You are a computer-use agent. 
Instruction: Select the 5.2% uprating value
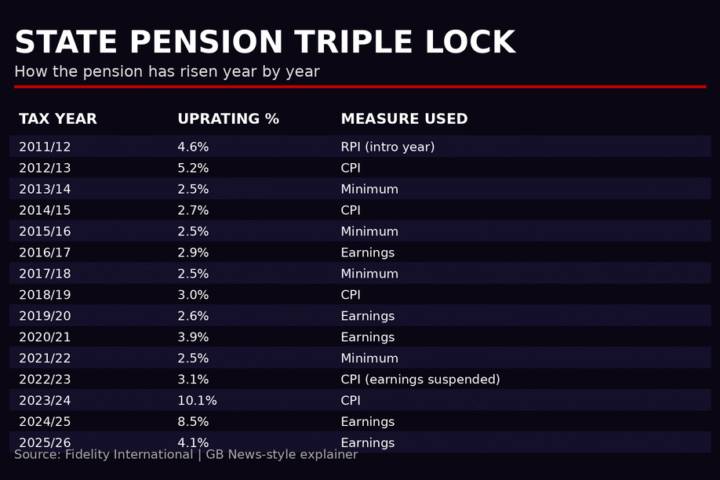pos(193,168)
